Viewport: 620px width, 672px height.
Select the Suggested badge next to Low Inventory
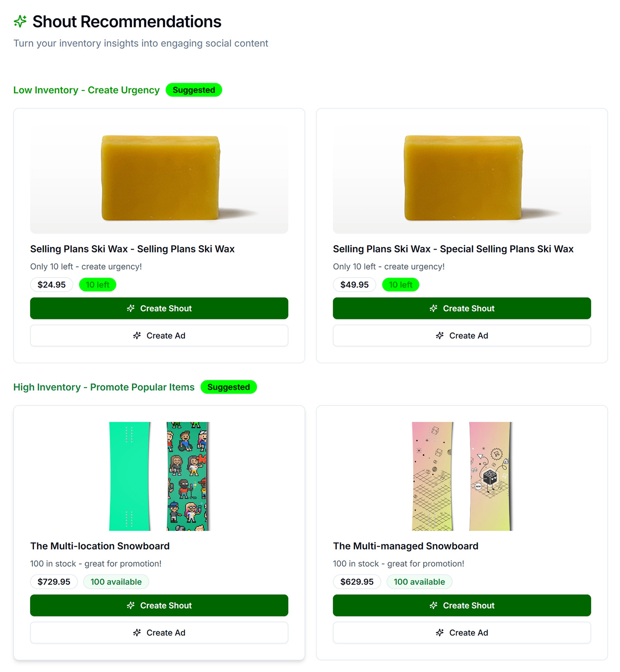pyautogui.click(x=194, y=90)
